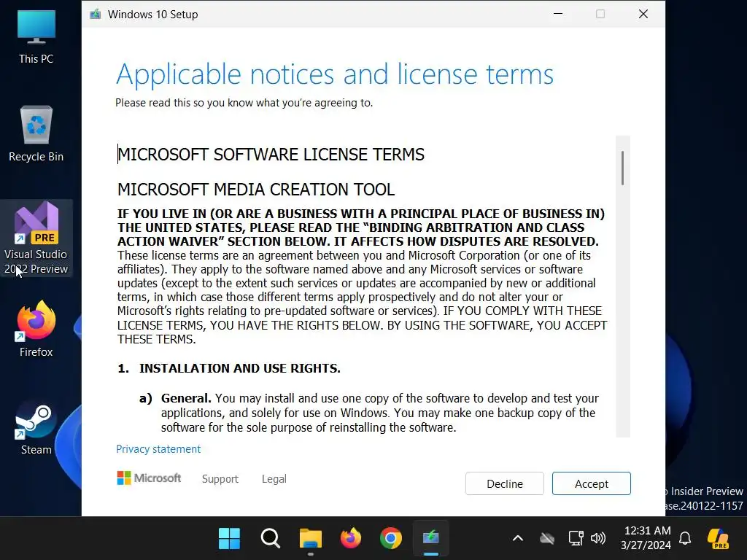Select the Firefox desktop shortcut

click(x=36, y=329)
